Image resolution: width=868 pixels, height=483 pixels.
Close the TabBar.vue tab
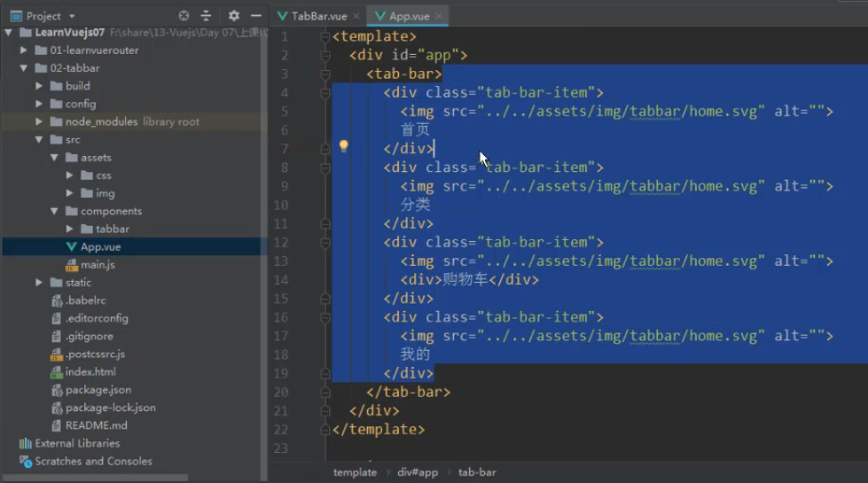point(356,16)
